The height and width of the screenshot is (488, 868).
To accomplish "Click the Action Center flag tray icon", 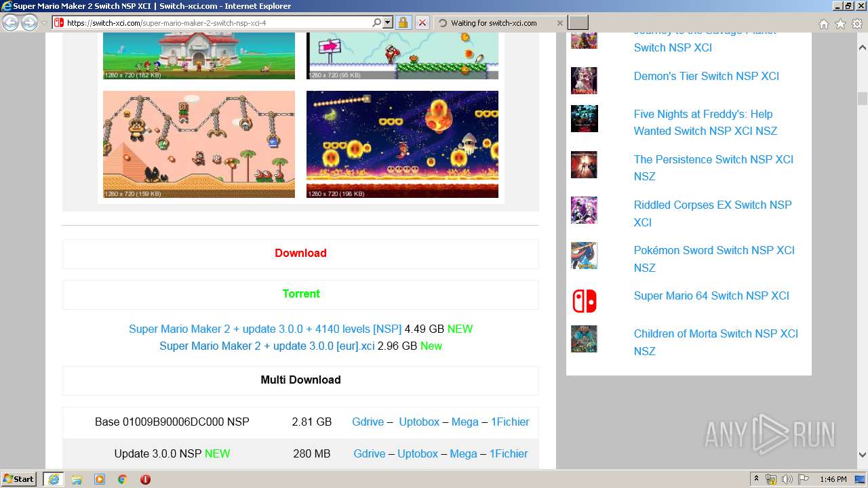I will 804,479.
